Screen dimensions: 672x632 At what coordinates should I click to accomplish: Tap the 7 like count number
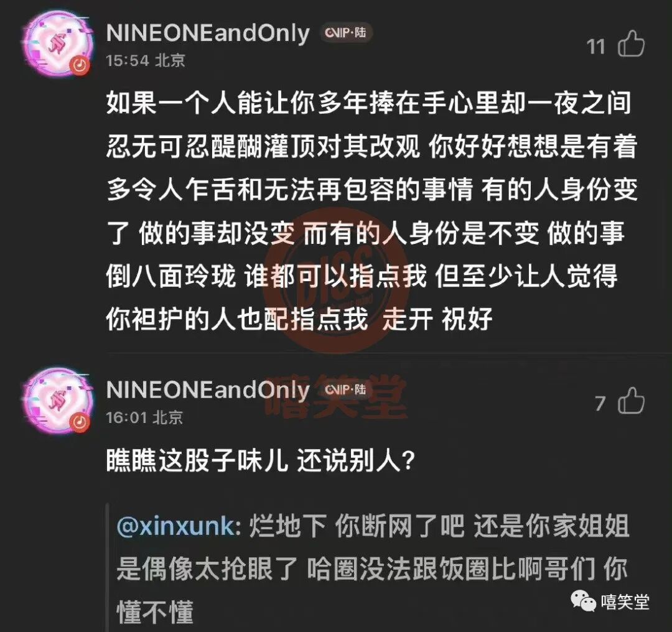pos(600,403)
